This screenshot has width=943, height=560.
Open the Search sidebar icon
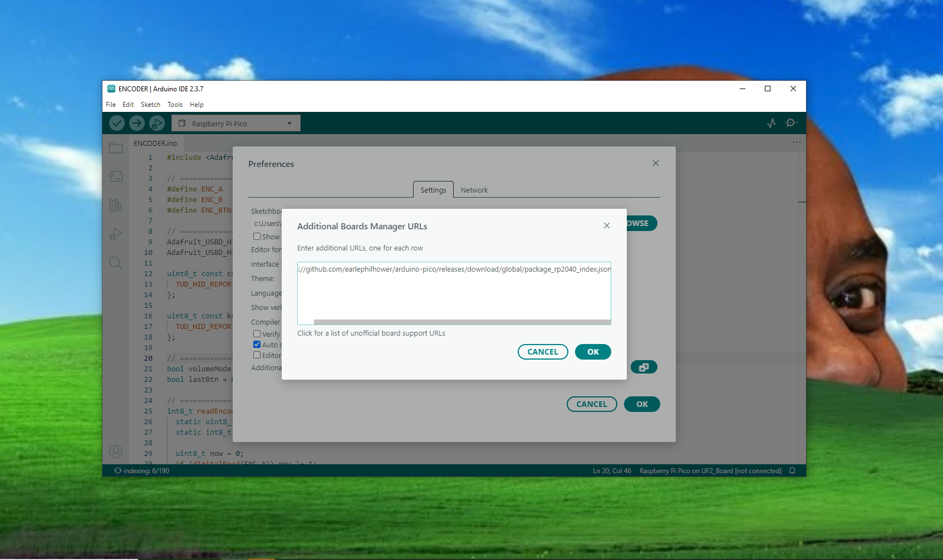tap(116, 263)
